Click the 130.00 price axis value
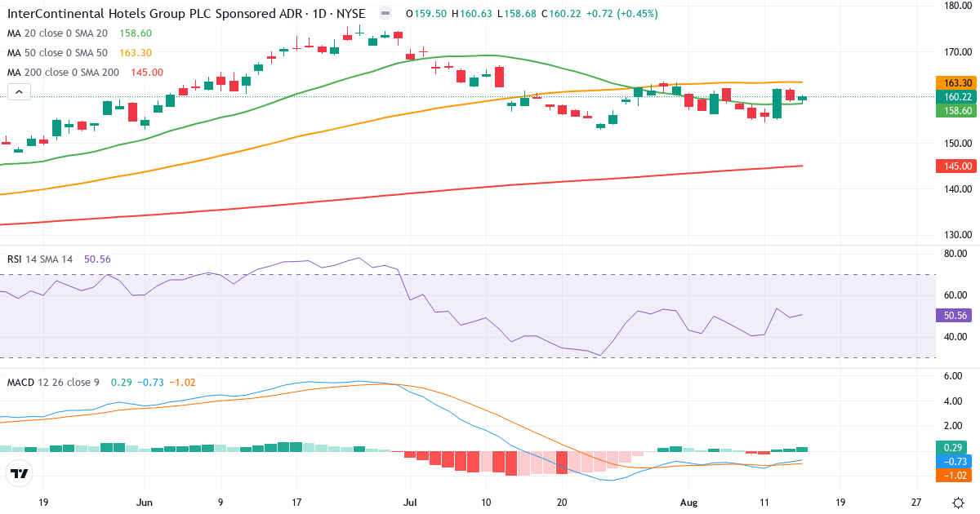The image size is (980, 514). click(956, 235)
